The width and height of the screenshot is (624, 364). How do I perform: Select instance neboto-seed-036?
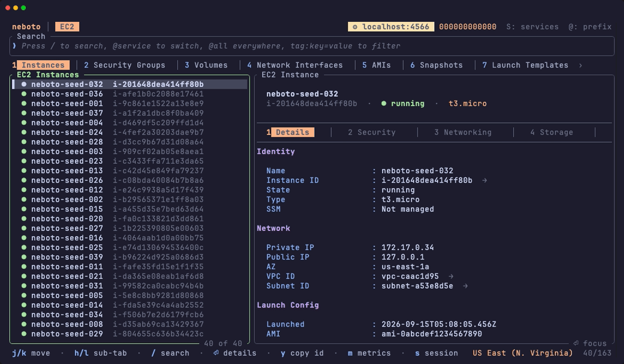coord(129,94)
